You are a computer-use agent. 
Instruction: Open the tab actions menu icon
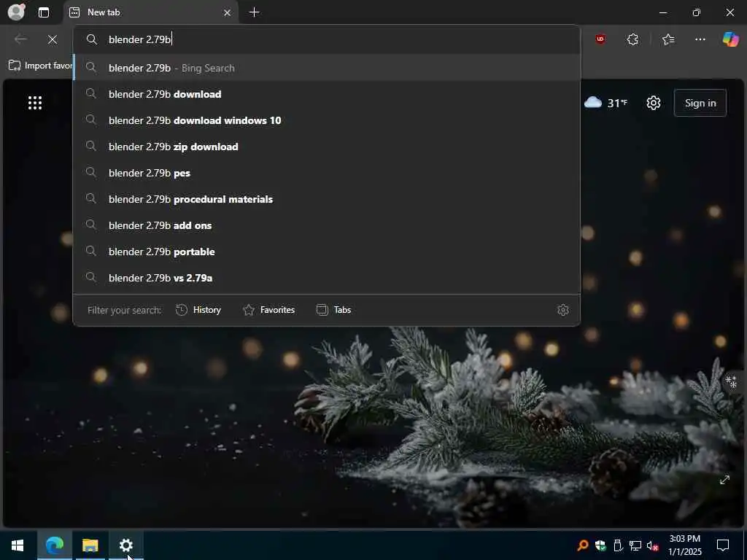(x=43, y=12)
